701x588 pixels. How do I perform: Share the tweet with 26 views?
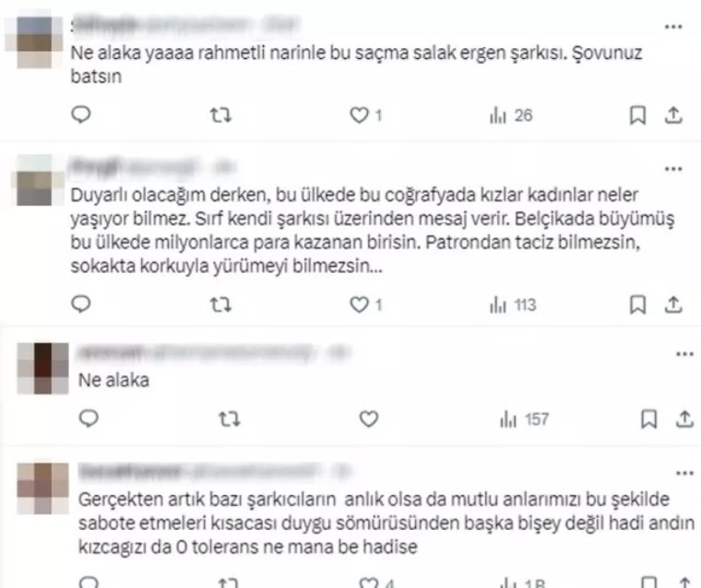pyautogui.click(x=673, y=115)
